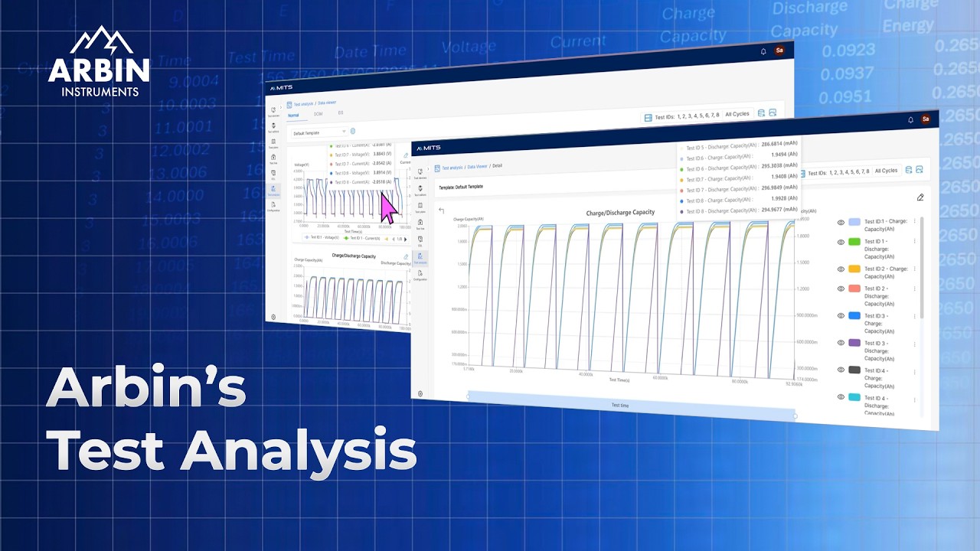
Task: Switch to DCIM tab in back window
Action: pyautogui.click(x=318, y=114)
